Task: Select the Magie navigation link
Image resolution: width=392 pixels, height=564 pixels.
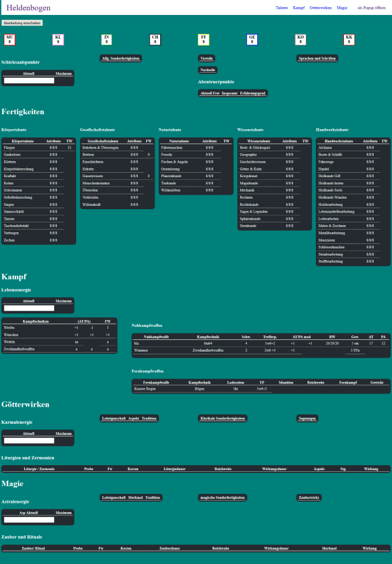Action: (x=342, y=8)
